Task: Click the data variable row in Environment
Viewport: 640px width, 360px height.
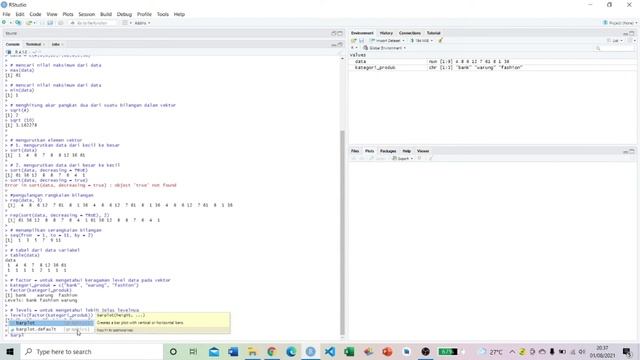Action: [x=493, y=62]
